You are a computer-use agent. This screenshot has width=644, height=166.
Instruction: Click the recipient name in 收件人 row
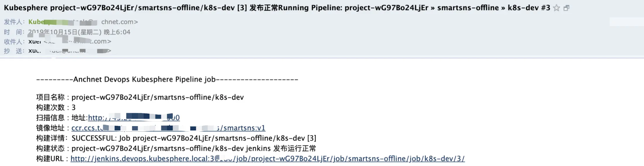(x=35, y=41)
